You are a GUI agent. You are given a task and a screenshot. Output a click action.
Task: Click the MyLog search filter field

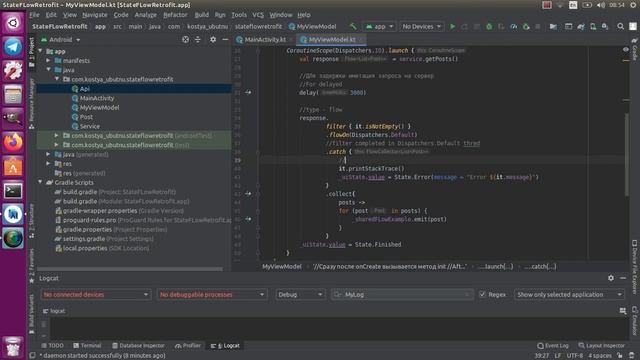pyautogui.click(x=402, y=295)
